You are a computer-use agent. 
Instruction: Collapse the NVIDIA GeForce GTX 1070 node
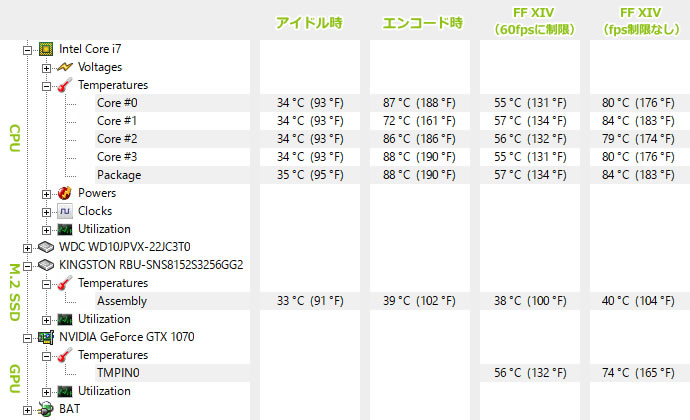pyautogui.click(x=27, y=338)
